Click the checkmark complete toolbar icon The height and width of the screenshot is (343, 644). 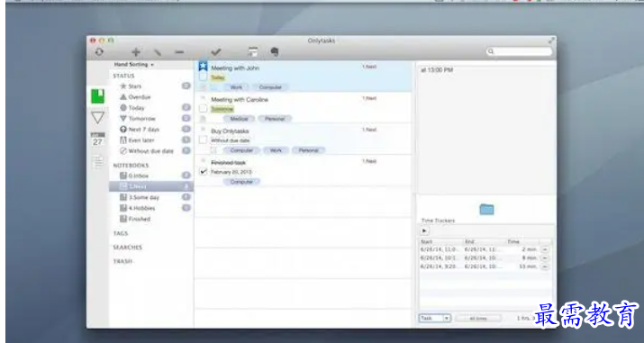point(215,52)
